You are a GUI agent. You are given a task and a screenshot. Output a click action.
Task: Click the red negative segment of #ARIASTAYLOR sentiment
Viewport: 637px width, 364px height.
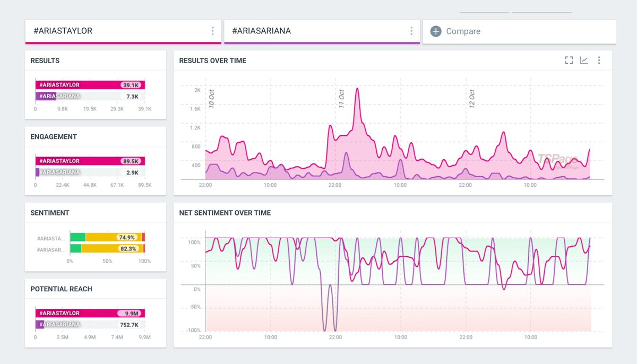(x=143, y=237)
